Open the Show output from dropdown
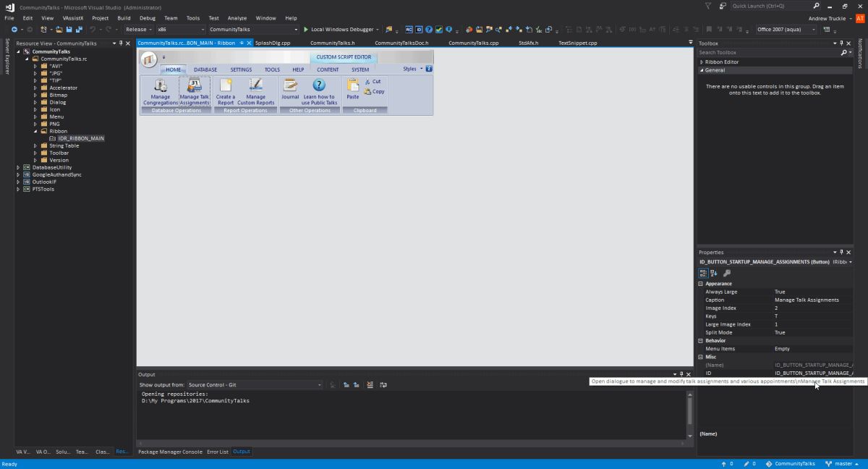 click(255, 385)
